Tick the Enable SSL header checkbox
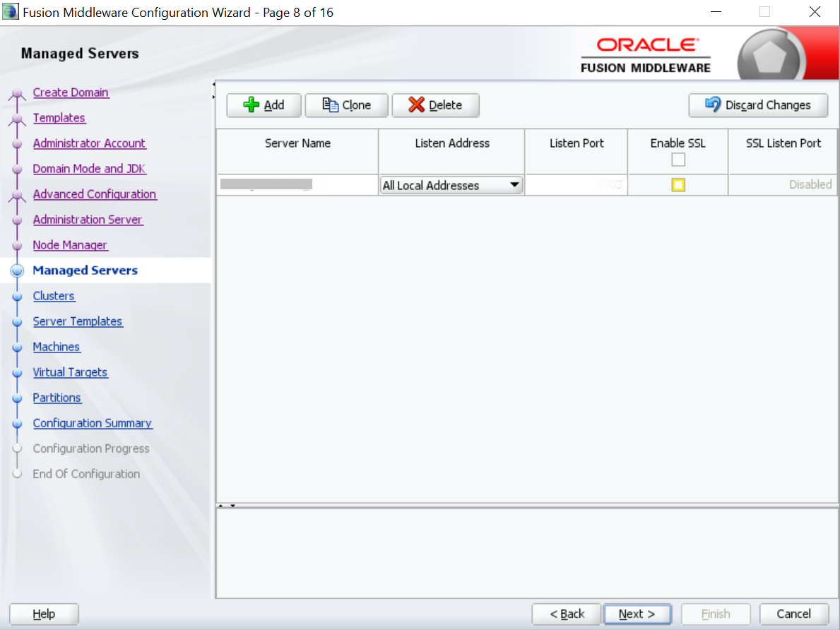Viewport: 840px width, 630px height. [x=678, y=160]
